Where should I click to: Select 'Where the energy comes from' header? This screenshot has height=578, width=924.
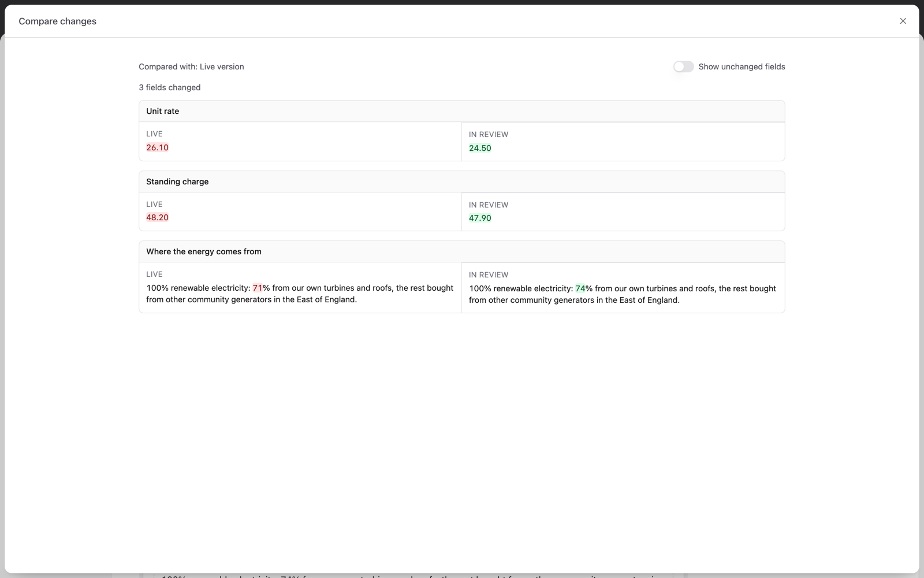coord(461,251)
